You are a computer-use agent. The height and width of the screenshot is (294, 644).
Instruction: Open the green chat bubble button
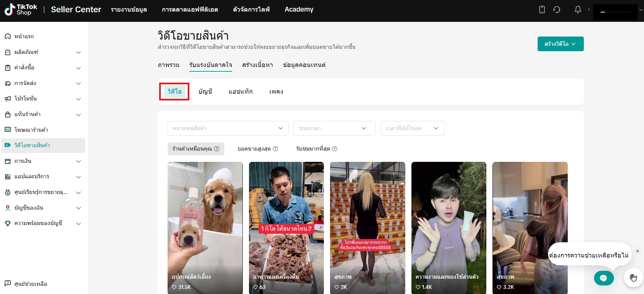(604, 278)
